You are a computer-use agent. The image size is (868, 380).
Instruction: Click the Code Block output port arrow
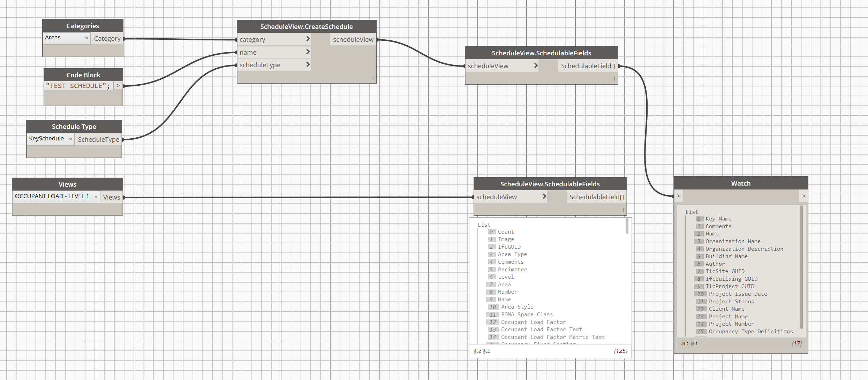(x=118, y=86)
